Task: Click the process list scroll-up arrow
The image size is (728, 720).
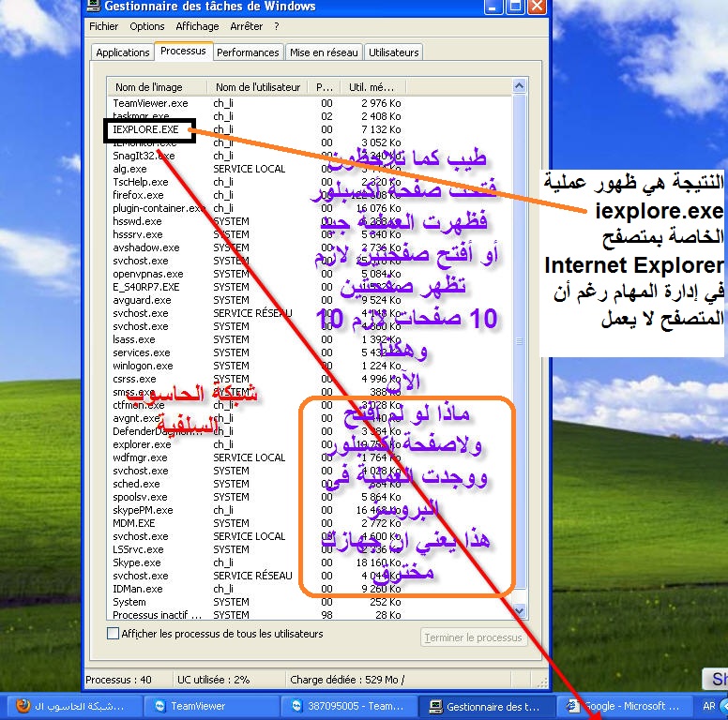Action: (x=522, y=102)
